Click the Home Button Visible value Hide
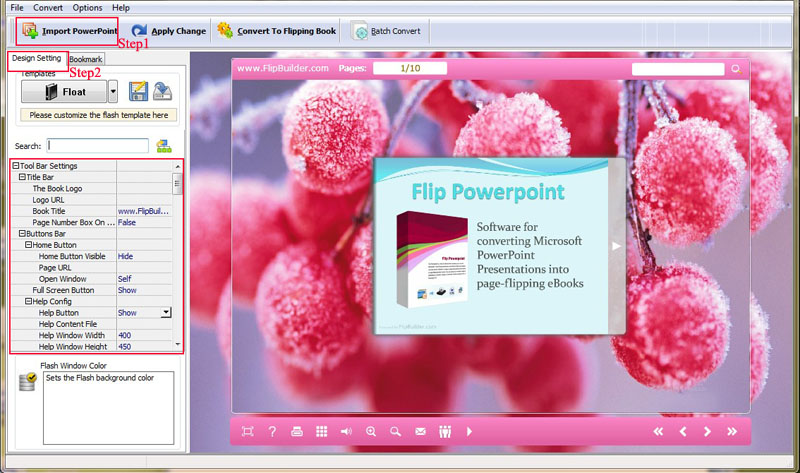The width and height of the screenshot is (800, 473). pos(126,256)
